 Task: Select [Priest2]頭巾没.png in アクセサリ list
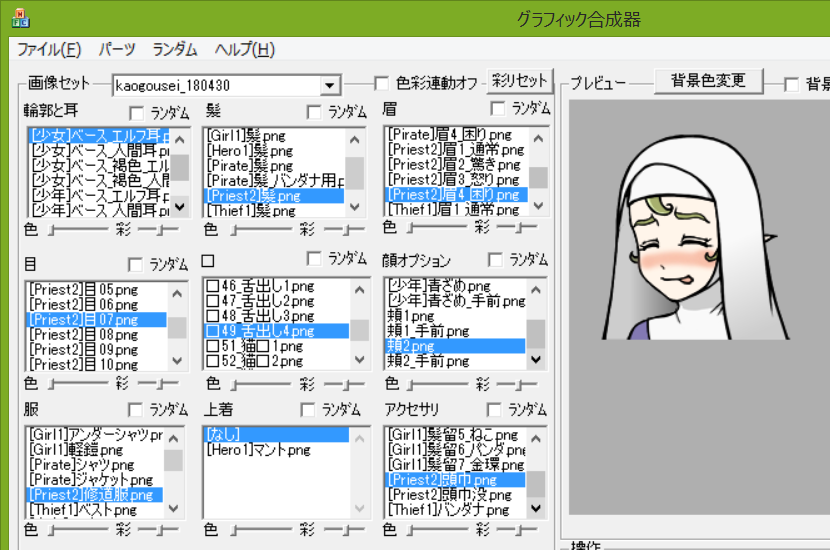tap(455, 494)
